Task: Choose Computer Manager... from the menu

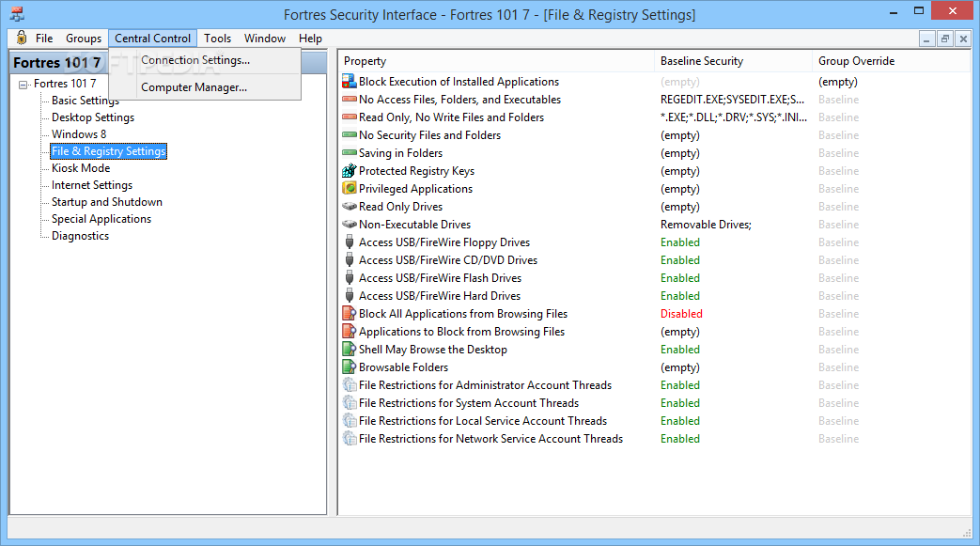Action: [x=205, y=87]
